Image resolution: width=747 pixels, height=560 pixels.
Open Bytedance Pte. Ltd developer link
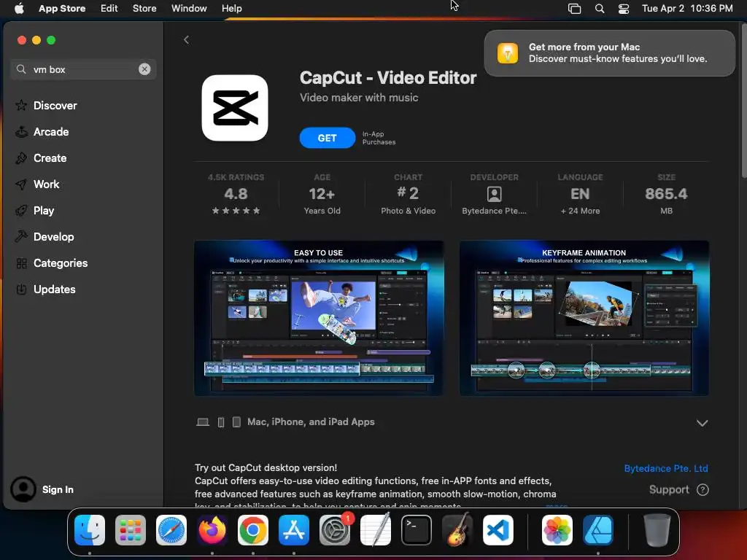pyautogui.click(x=665, y=469)
